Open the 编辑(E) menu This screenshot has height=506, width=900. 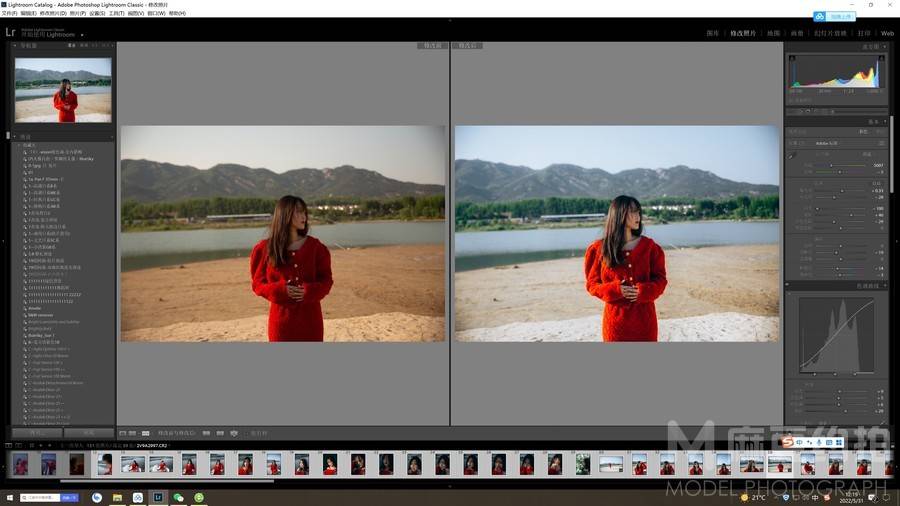[29, 13]
